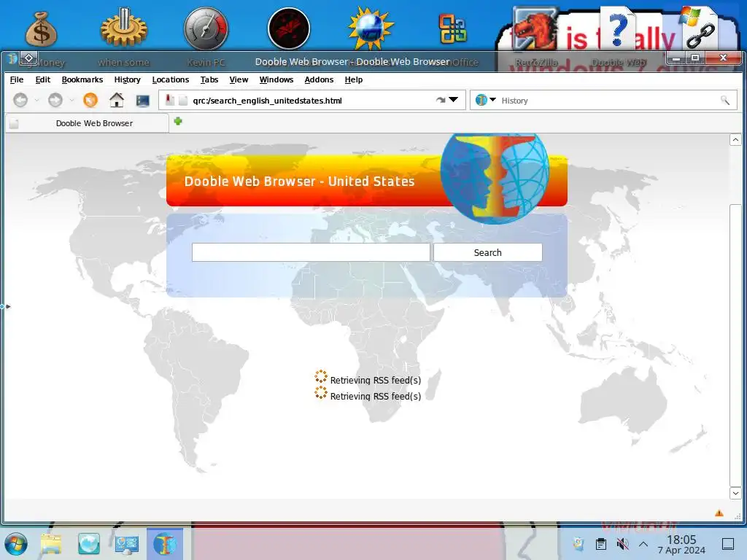Click the URL address field

pos(312,101)
